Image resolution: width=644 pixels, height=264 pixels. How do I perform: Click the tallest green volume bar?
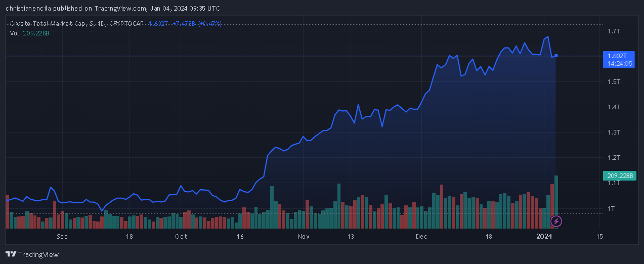coord(556,202)
